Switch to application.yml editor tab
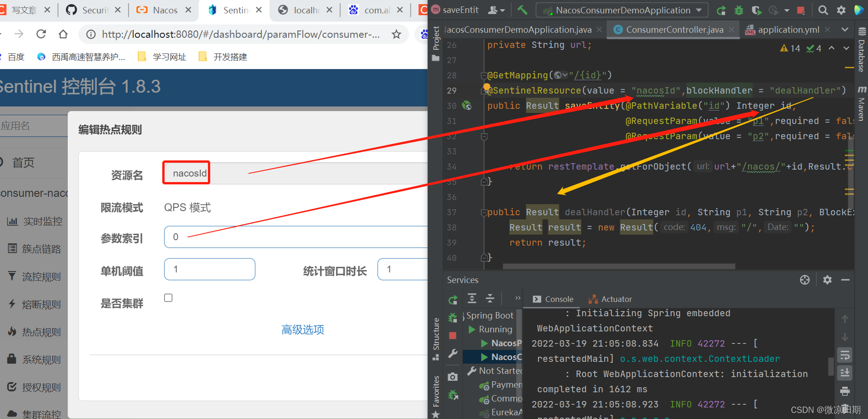The height and width of the screenshot is (419, 868). click(x=788, y=30)
